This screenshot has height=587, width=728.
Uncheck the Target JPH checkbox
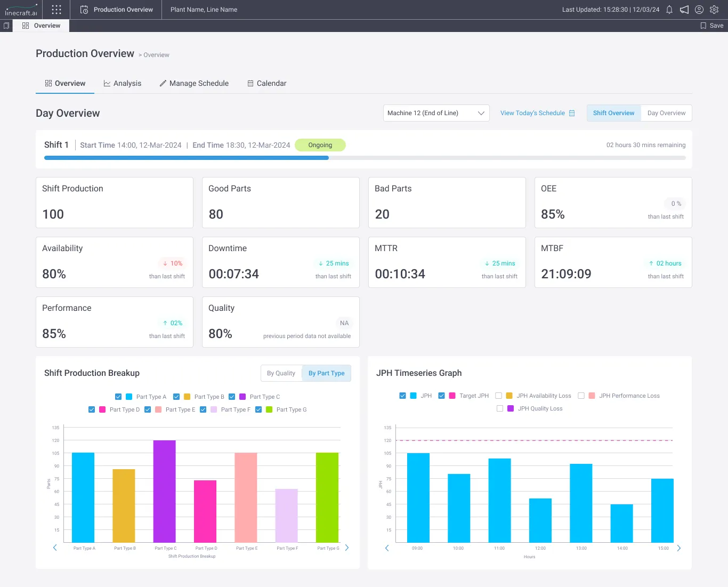click(441, 396)
